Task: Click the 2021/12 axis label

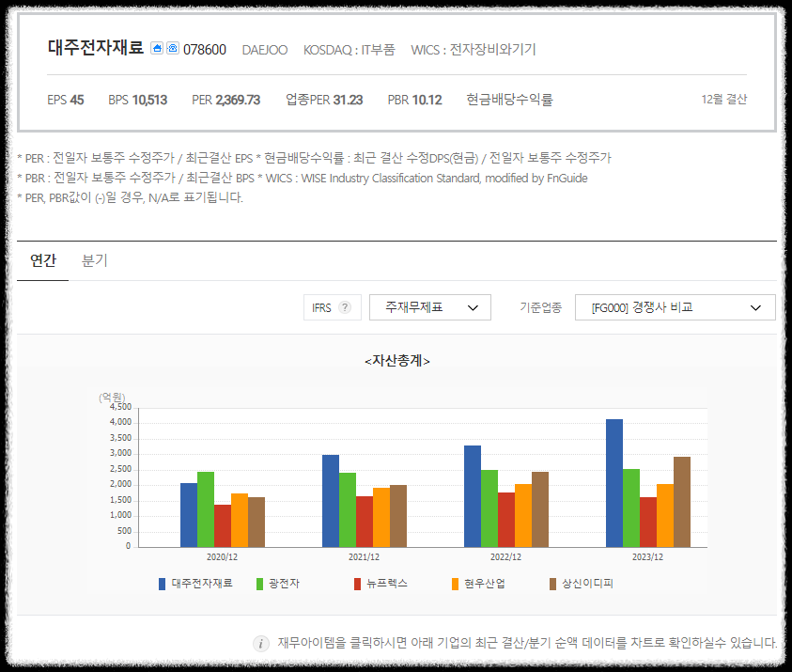Action: 364,557
